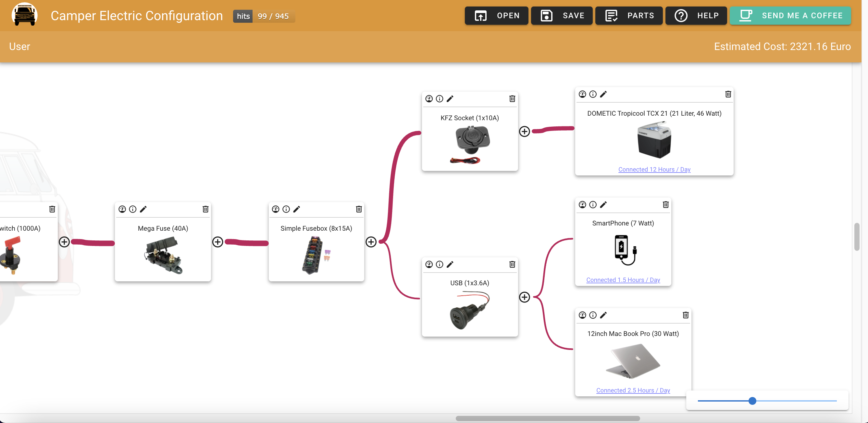Open power stats on the Mega Fuse card
Viewport: 868px width, 423px height.
pyautogui.click(x=122, y=209)
